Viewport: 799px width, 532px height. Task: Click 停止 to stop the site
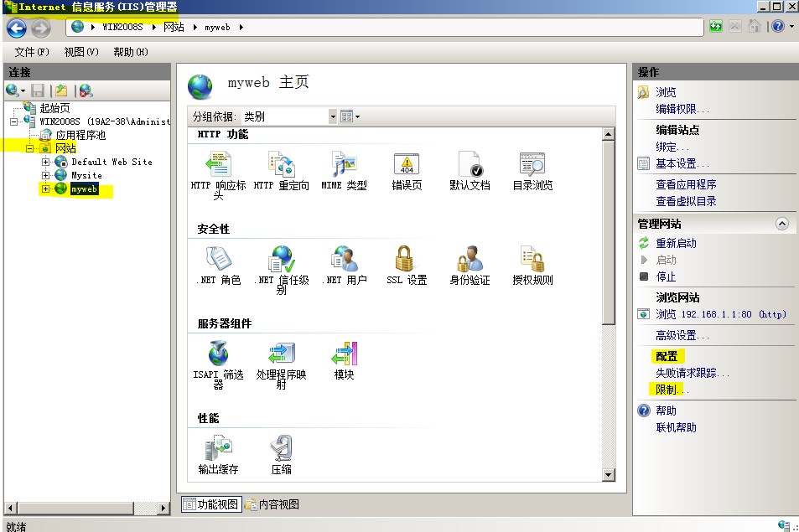[666, 277]
